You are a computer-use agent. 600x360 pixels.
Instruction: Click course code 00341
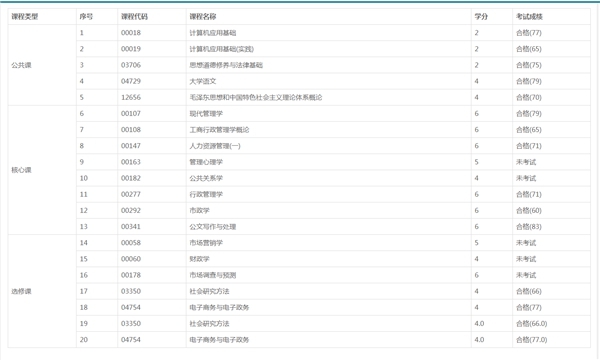131,226
